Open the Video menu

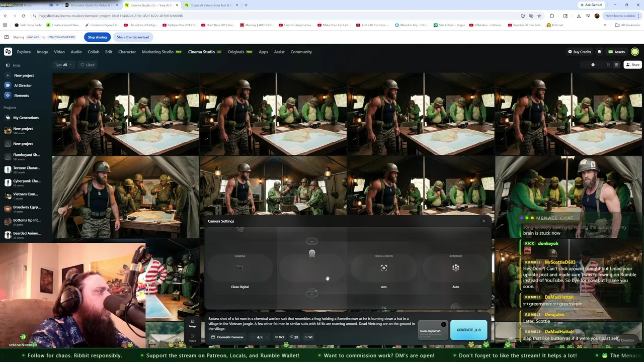pos(59,52)
